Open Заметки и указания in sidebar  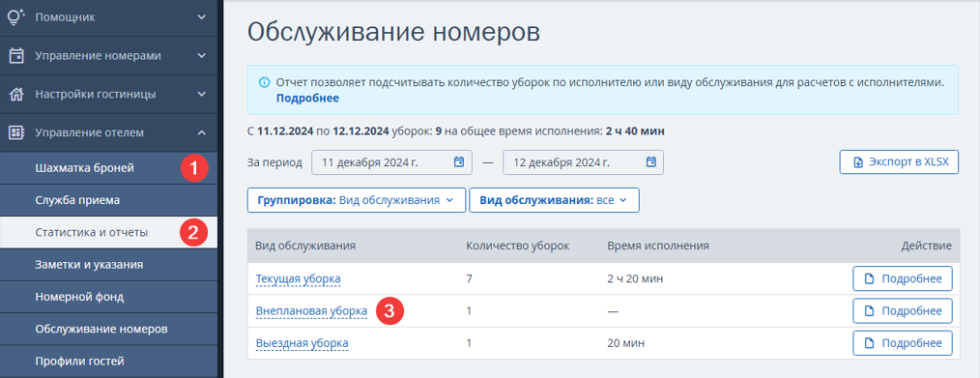point(109,265)
